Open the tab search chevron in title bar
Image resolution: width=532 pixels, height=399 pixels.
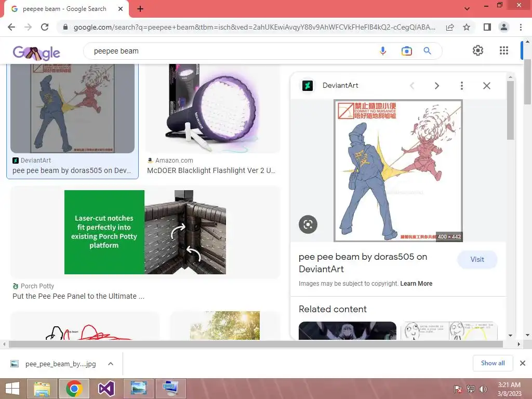(x=467, y=8)
